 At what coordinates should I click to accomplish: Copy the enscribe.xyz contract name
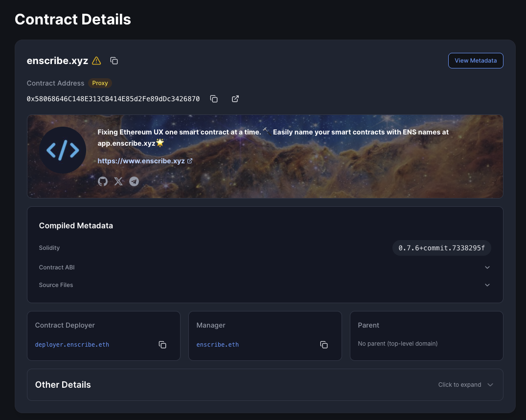tap(114, 61)
